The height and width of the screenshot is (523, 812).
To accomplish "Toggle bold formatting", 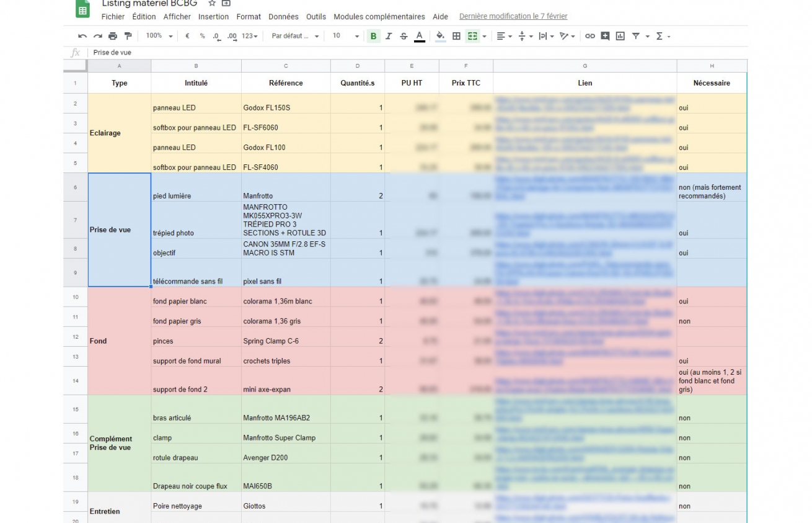I will pyautogui.click(x=373, y=36).
